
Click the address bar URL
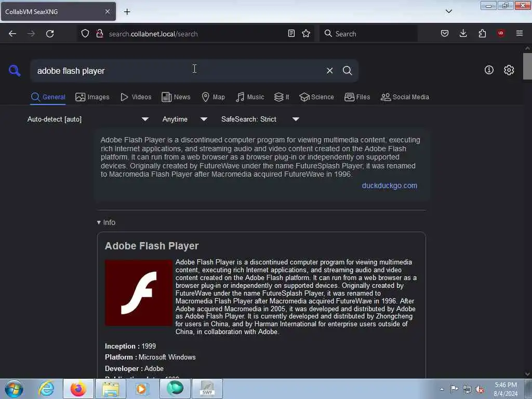(153, 34)
